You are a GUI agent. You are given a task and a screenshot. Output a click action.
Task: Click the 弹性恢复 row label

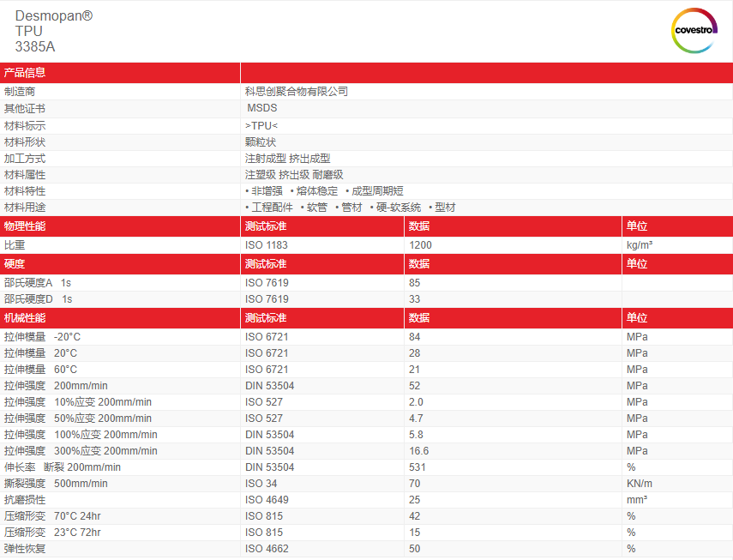(25, 549)
